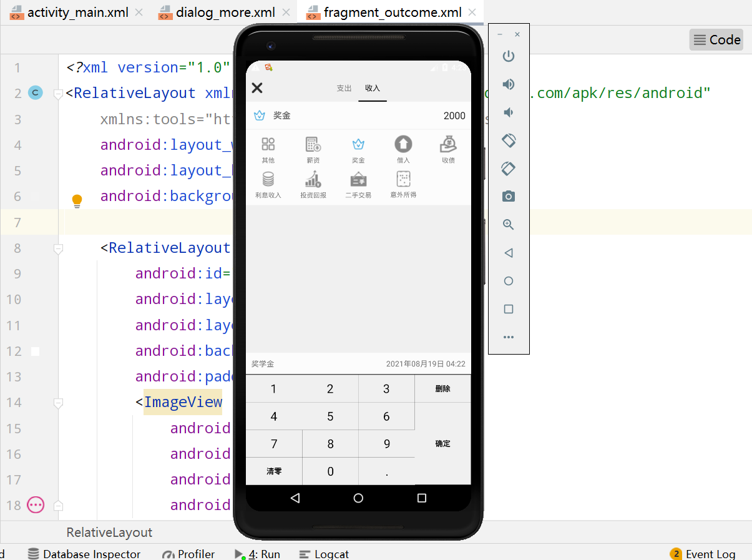Tap the 2000 amount field
The image size is (752, 560).
[x=454, y=115]
